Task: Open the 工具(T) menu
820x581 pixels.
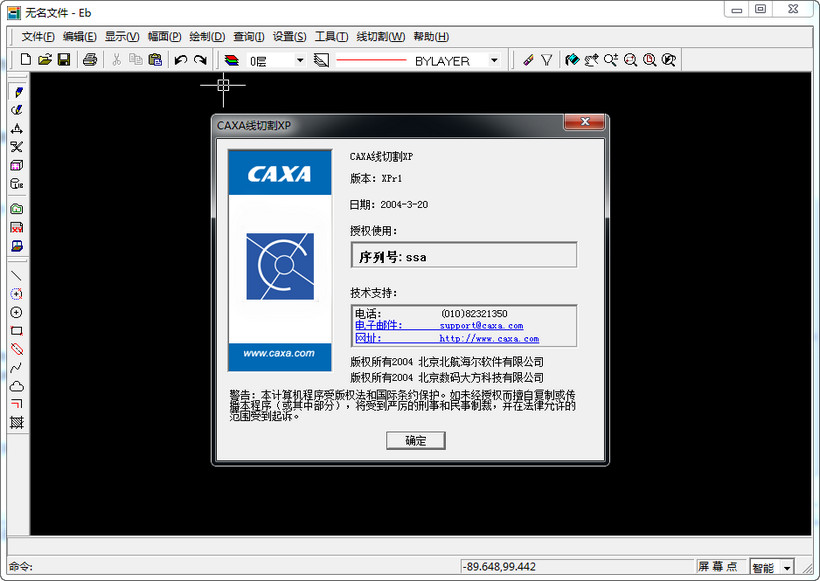Action: [x=331, y=37]
